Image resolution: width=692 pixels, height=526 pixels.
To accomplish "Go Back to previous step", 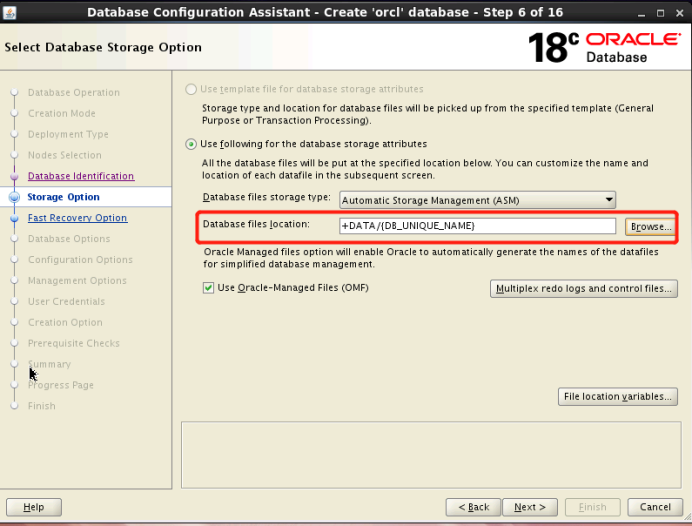I will coord(474,507).
